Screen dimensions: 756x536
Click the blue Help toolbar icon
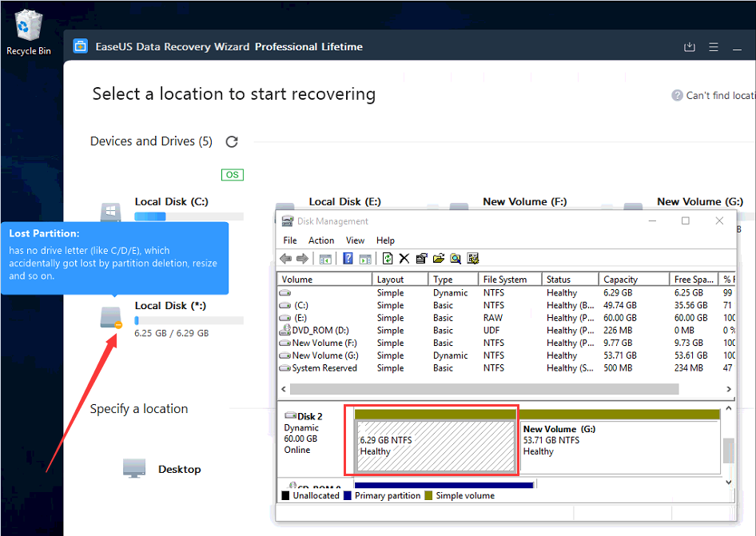click(348, 259)
